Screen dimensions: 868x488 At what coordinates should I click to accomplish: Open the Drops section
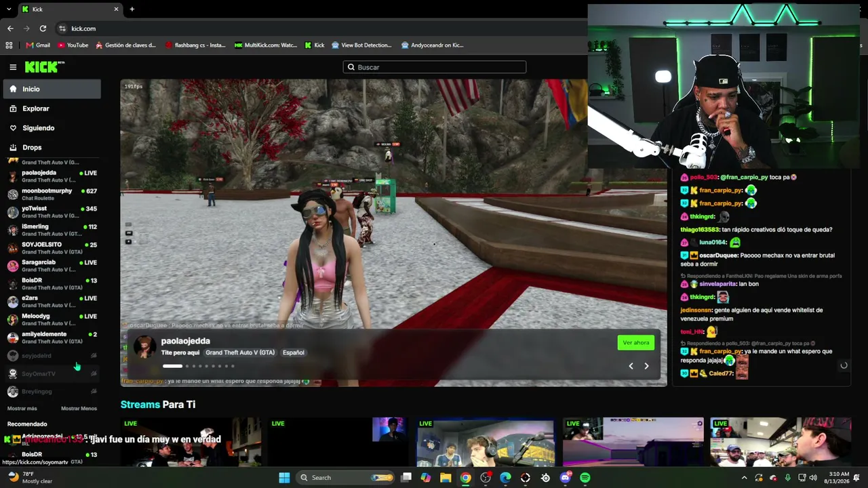(52, 147)
